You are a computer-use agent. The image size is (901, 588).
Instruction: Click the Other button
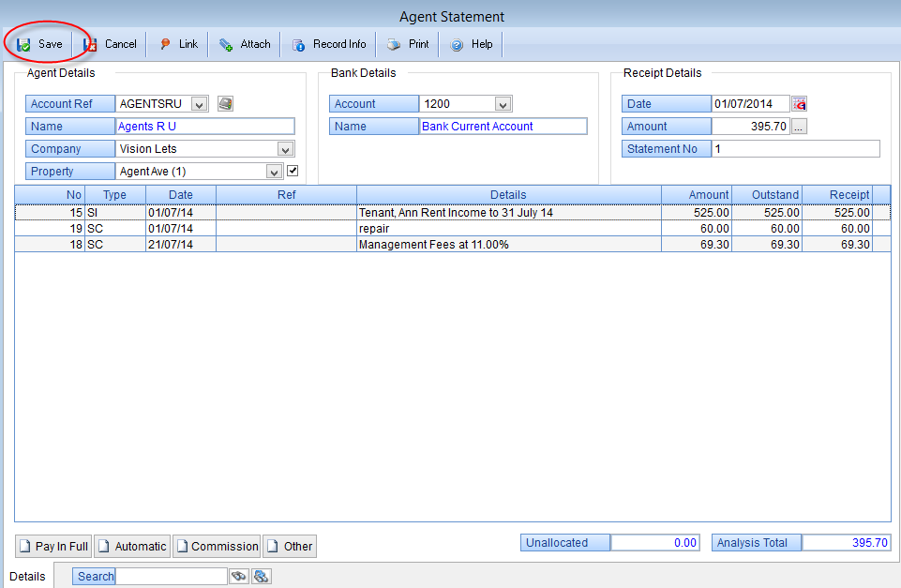[x=290, y=546]
